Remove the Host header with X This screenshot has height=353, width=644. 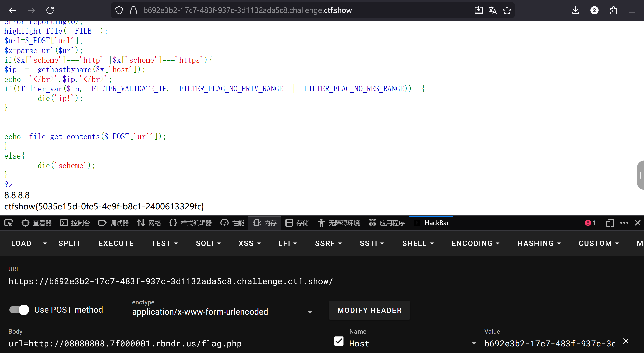click(626, 341)
